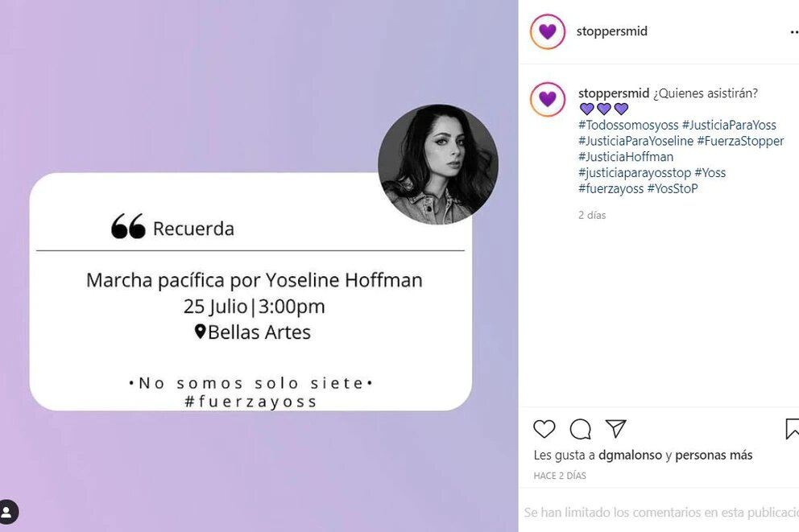Viewport: 799px width, 532px height.
Task: Open the #JusticiaParaYoss hashtag
Action: point(729,126)
